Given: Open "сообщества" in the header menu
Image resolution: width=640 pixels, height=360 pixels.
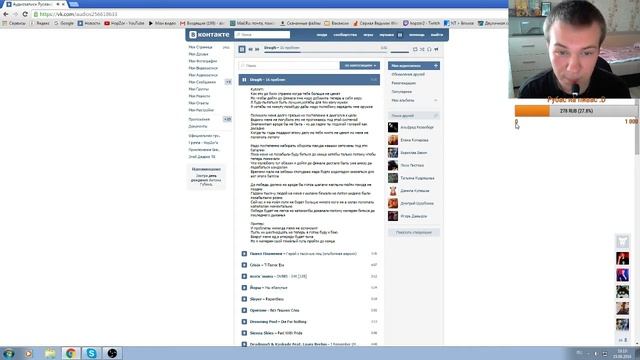Looking at the screenshot, I should 345,35.
